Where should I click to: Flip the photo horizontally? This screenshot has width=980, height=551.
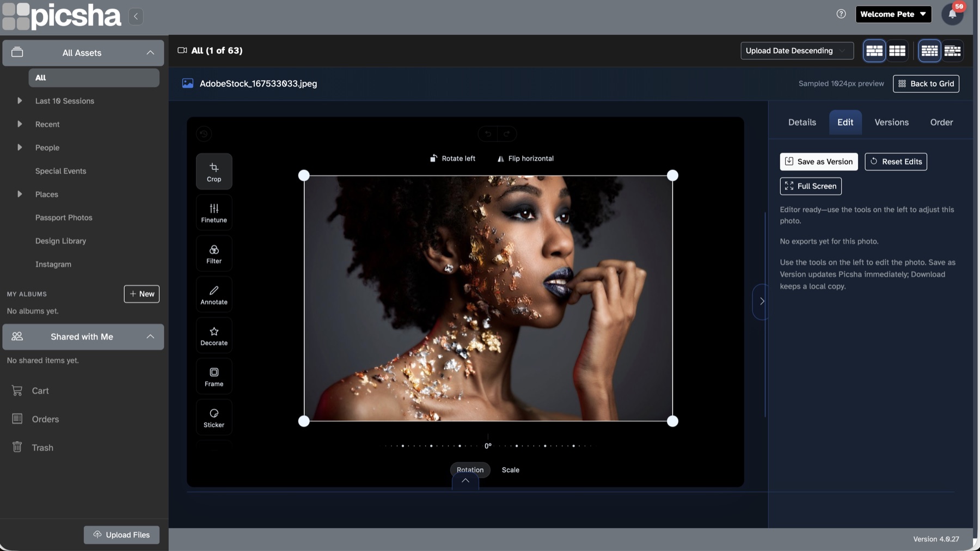pos(525,158)
